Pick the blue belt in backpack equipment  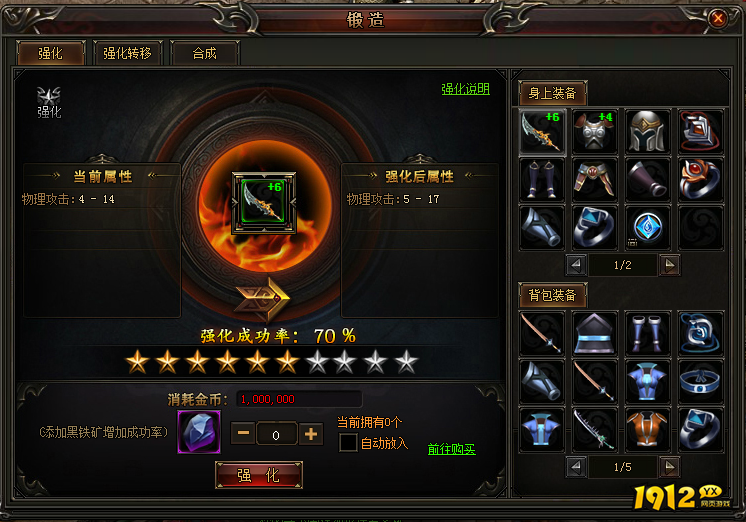tap(700, 381)
